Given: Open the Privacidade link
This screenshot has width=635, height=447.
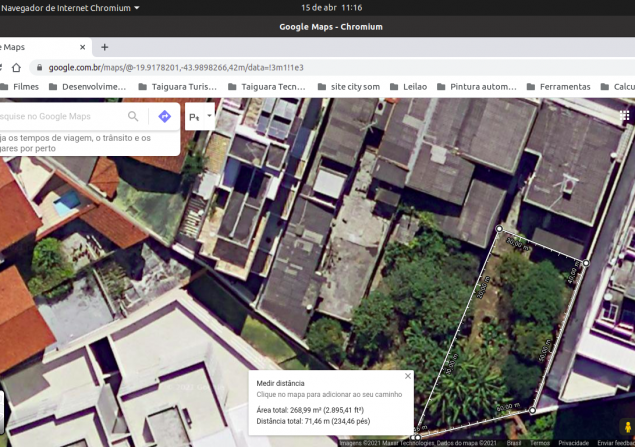Looking at the screenshot, I should click(573, 443).
